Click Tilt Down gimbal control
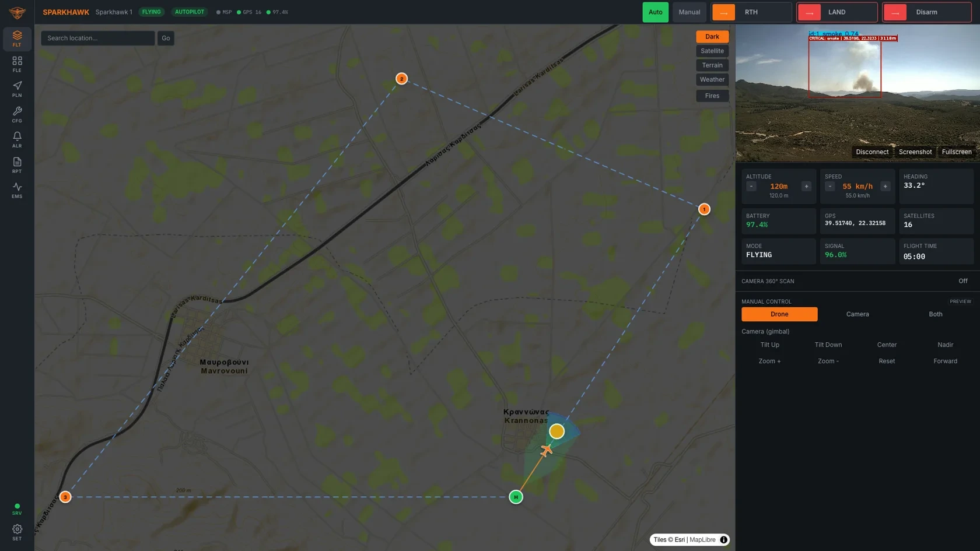Image resolution: width=980 pixels, height=551 pixels. coord(828,345)
